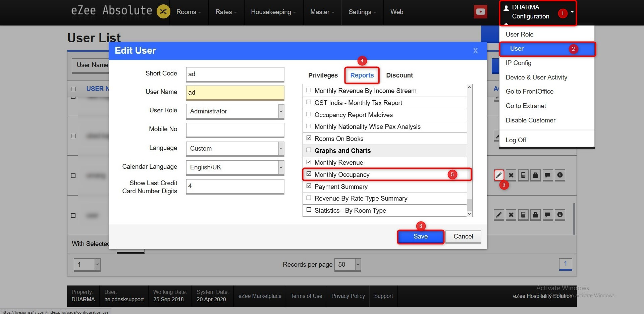This screenshot has width=644, height=314.
Task: Check Monthly Revenue By Income Stream
Action: click(309, 90)
